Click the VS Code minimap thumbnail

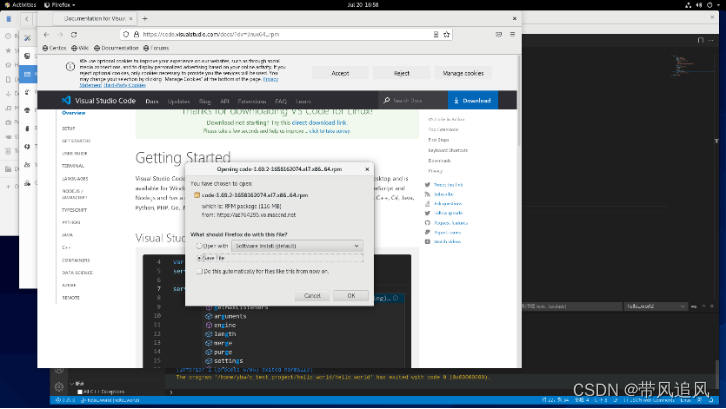[x=690, y=65]
